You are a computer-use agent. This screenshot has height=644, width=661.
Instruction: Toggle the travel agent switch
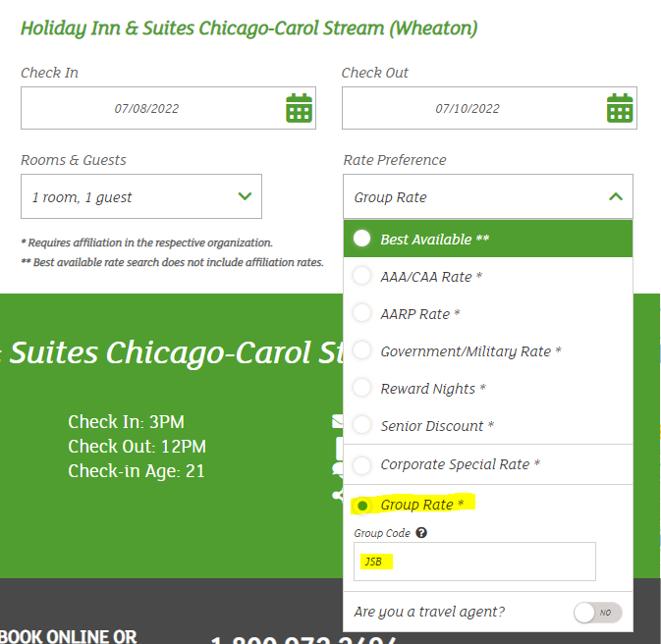tap(598, 613)
